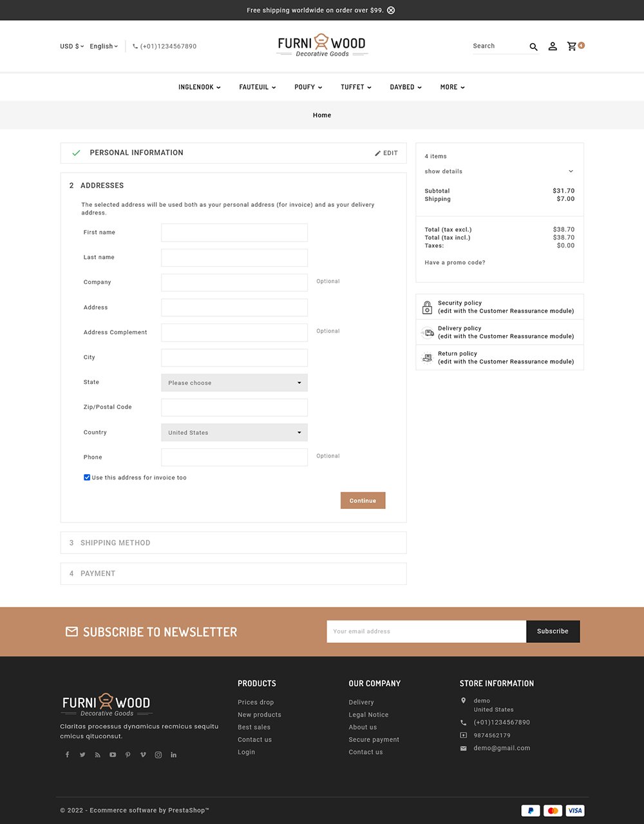Click the search magnifier icon
644x824 pixels.
533,46
